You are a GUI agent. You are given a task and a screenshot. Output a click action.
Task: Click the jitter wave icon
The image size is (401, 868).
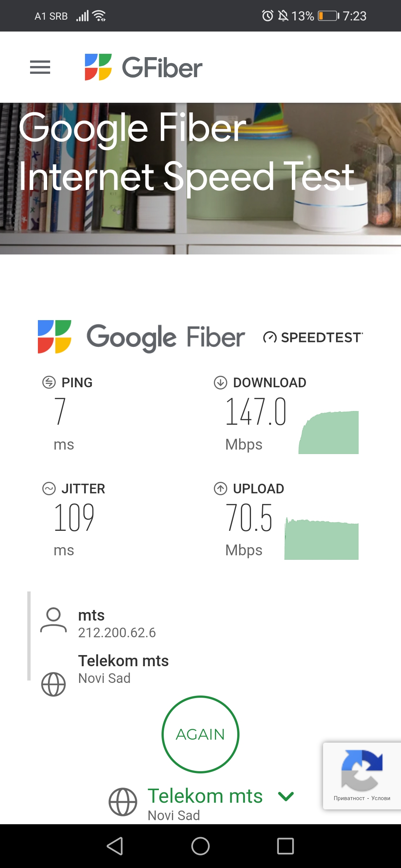pyautogui.click(x=49, y=489)
